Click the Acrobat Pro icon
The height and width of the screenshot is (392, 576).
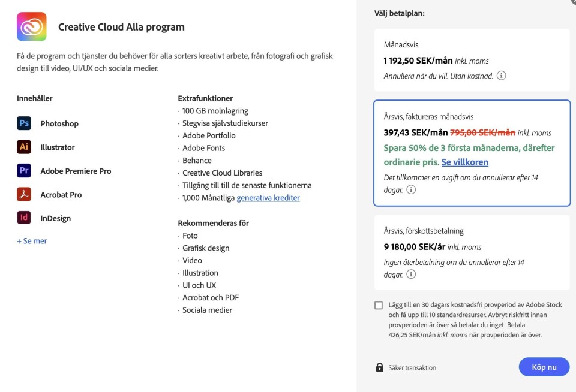(x=24, y=195)
